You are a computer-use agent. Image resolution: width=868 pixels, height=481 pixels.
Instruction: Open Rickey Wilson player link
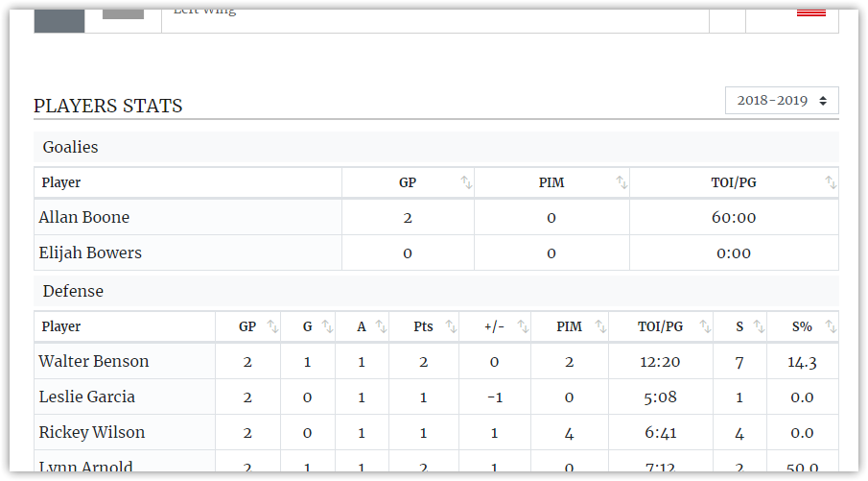point(92,432)
